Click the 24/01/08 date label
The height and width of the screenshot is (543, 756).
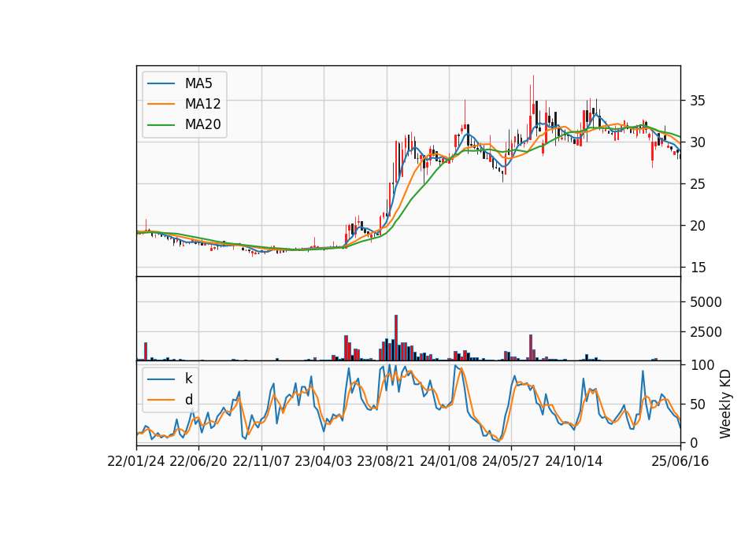(448, 461)
